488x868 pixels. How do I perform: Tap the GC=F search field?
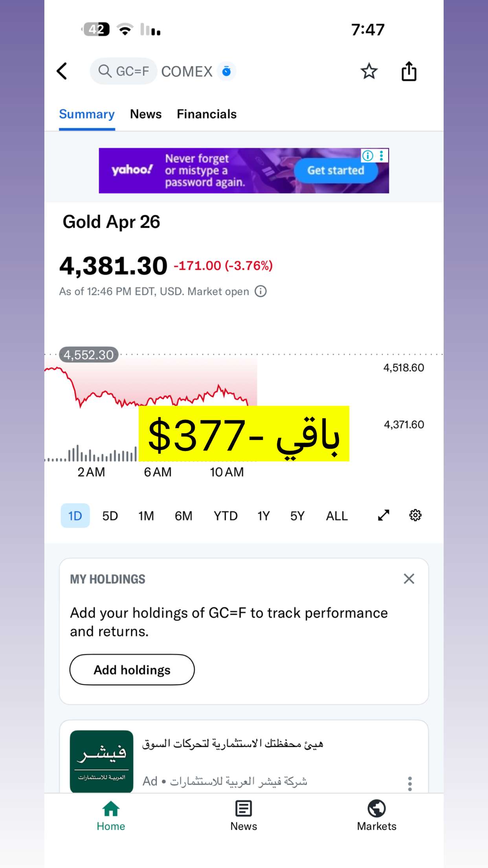click(x=124, y=71)
